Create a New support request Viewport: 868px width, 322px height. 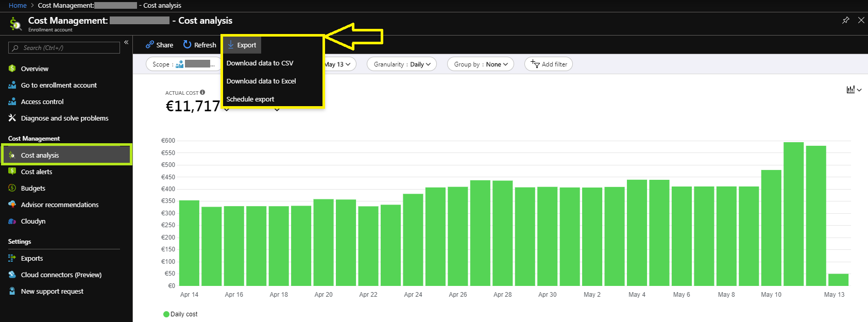pos(52,291)
